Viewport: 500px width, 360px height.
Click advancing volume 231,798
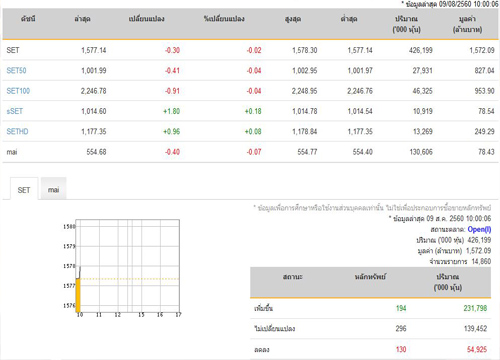475,308
